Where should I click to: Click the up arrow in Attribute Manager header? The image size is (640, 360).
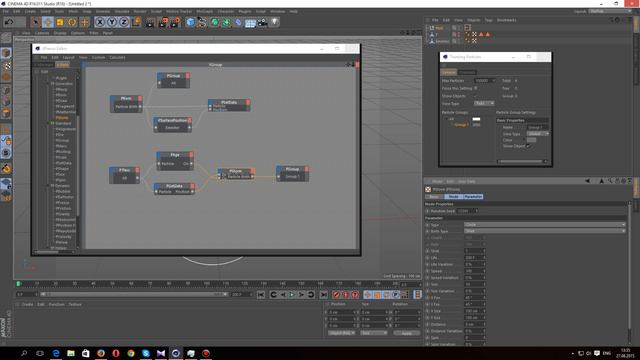click(x=601, y=181)
